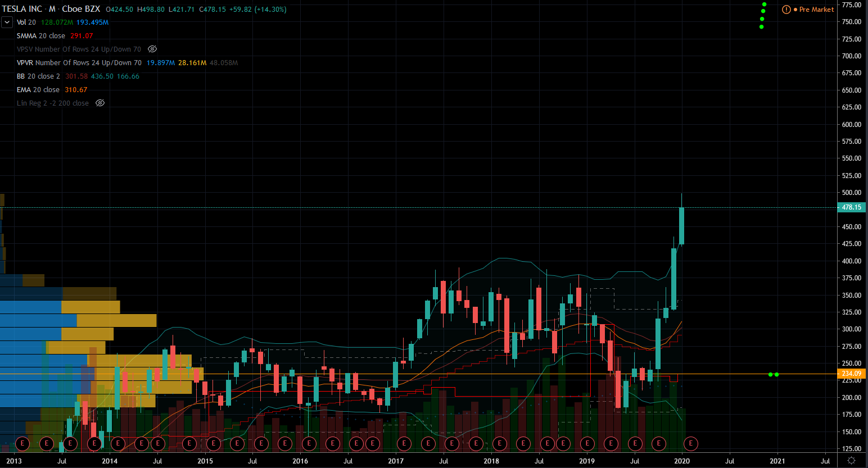Click the 775.00 price scale label
This screenshot has height=468, width=868.
click(852, 5)
